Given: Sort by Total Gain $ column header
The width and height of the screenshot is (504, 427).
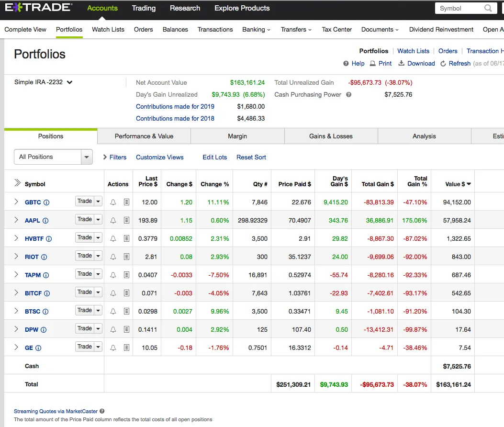Looking at the screenshot, I should (x=378, y=184).
